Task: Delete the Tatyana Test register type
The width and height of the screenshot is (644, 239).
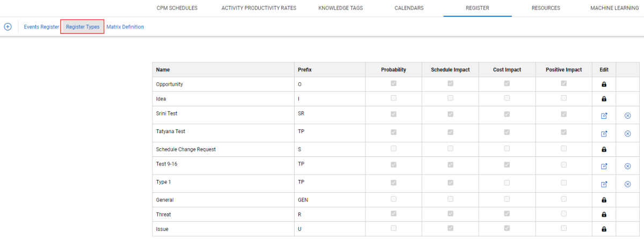Action: click(x=627, y=134)
